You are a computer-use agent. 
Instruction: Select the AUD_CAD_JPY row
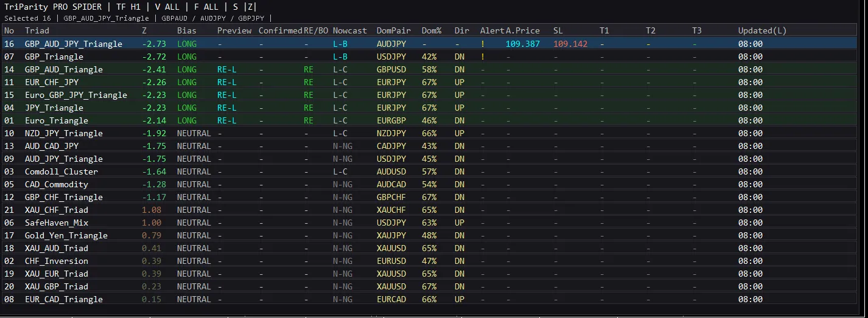[x=429, y=146]
